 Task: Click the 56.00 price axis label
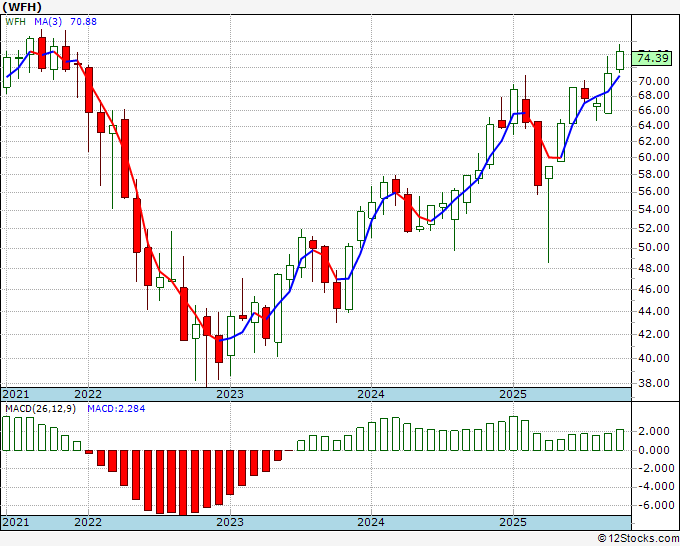pyautogui.click(x=654, y=191)
